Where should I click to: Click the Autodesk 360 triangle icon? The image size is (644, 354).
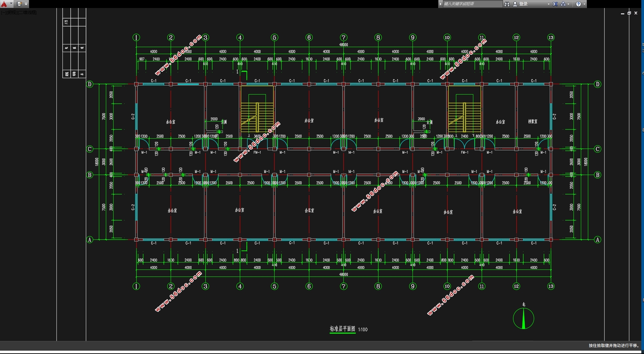pos(563,4)
